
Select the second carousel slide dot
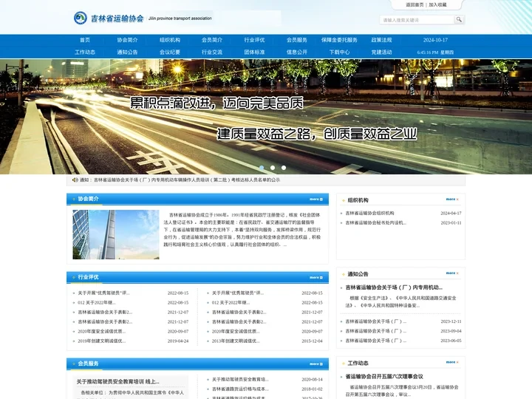[272, 168]
